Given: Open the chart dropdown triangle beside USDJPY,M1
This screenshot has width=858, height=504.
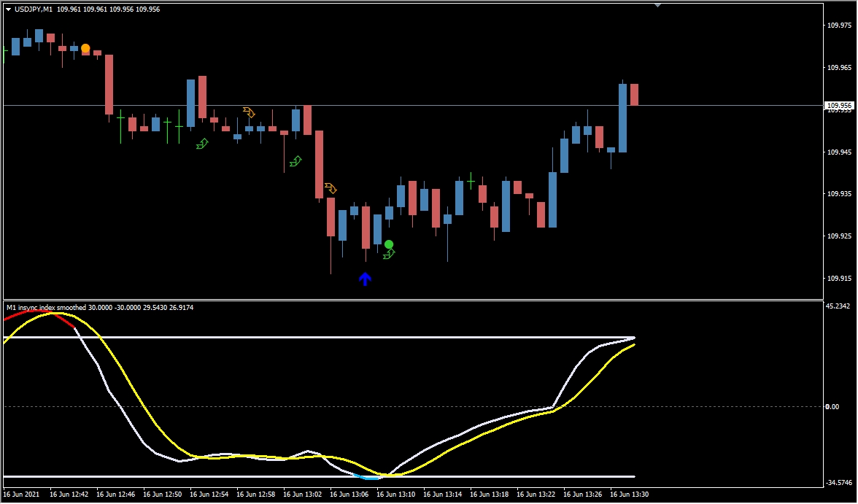Looking at the screenshot, I should tap(9, 9).
